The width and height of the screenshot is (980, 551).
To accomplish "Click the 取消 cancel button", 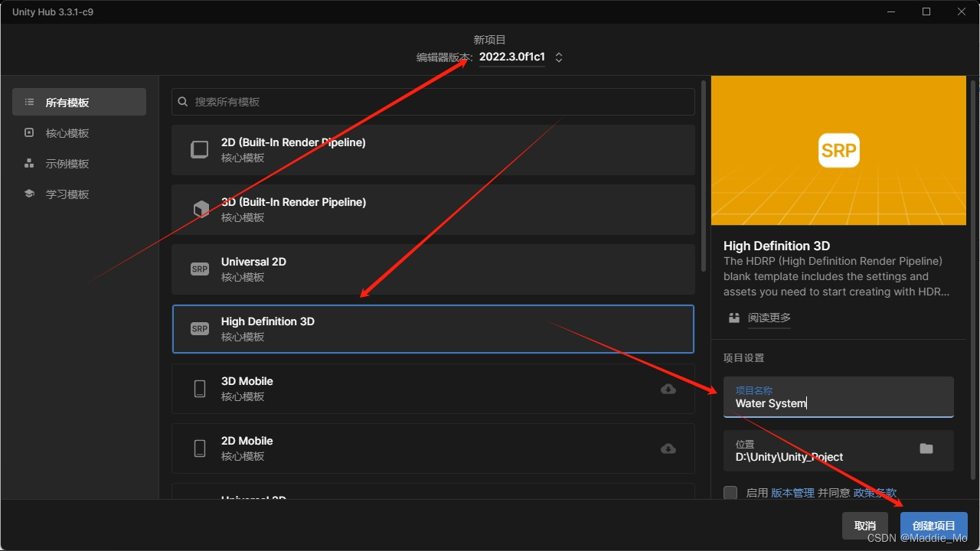I will click(865, 526).
